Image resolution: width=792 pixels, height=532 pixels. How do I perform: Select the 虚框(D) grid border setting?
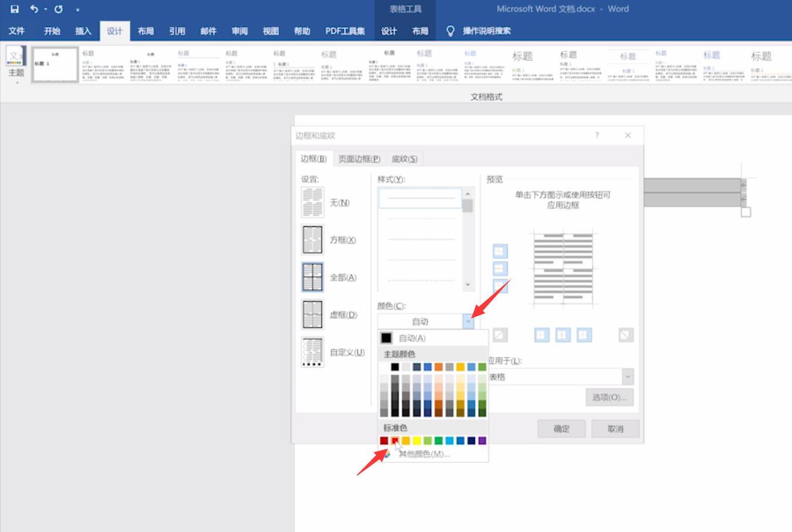tap(312, 314)
